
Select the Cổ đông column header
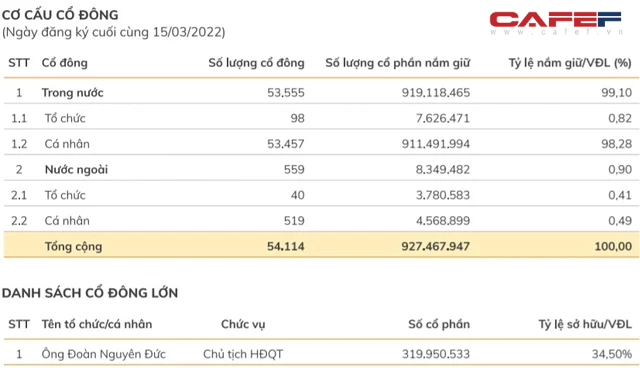[x=64, y=63]
